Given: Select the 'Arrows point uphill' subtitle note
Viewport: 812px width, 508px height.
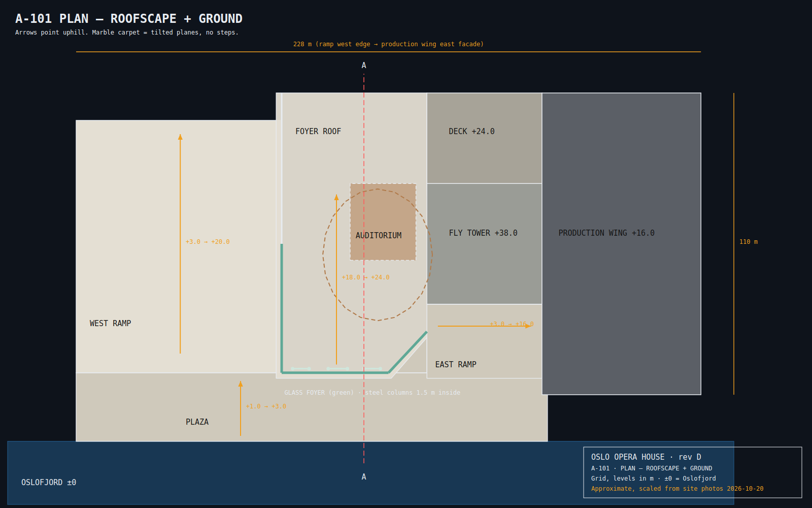Looking at the screenshot, I should [127, 33].
